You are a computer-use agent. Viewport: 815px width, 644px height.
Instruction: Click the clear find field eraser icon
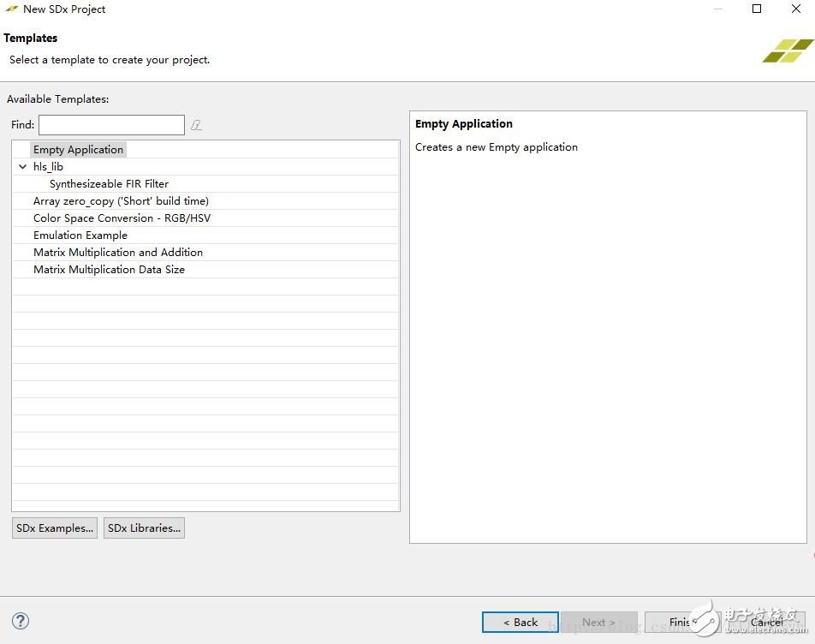196,125
